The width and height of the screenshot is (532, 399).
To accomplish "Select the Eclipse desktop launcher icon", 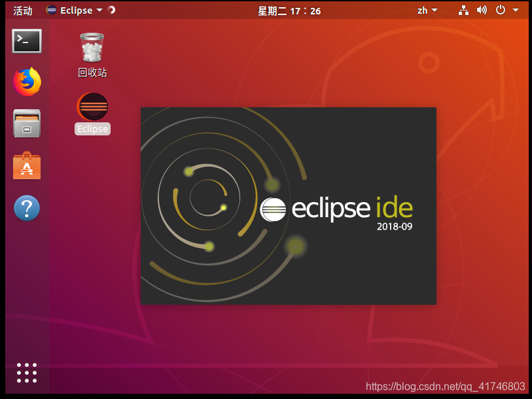I will (92, 107).
